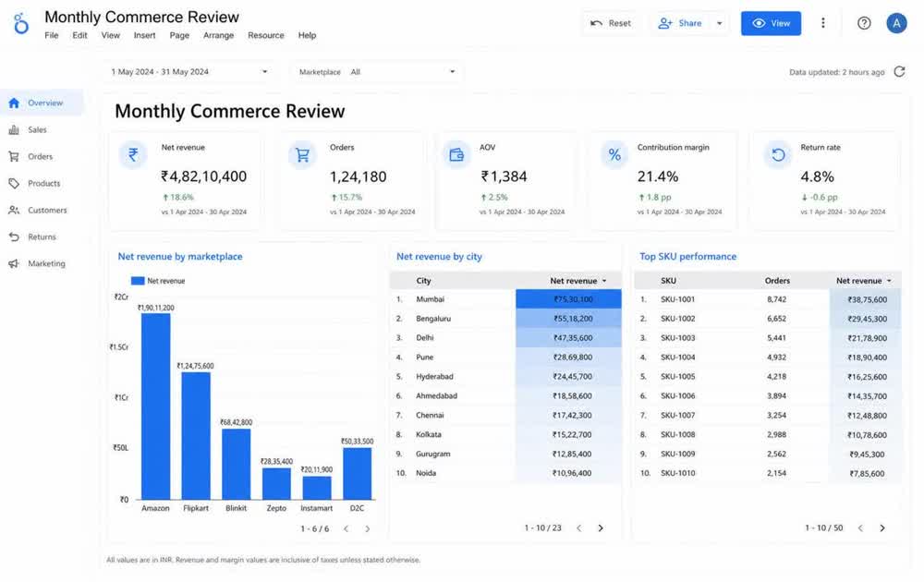The image size is (924, 582).
Task: Click SKU-1005 orders value 4,218
Action: coord(777,376)
